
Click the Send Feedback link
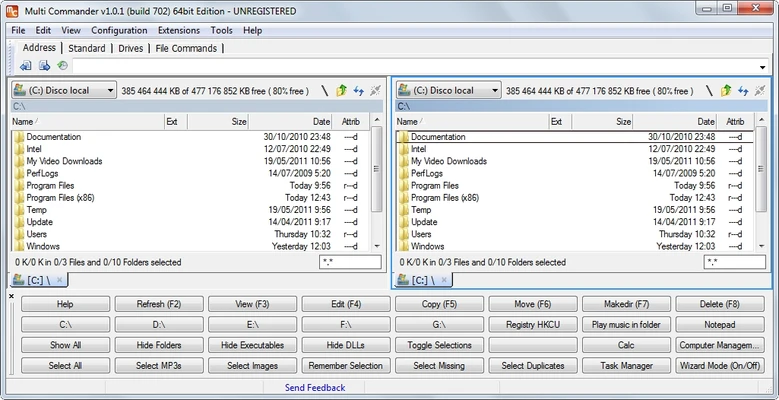[315, 388]
